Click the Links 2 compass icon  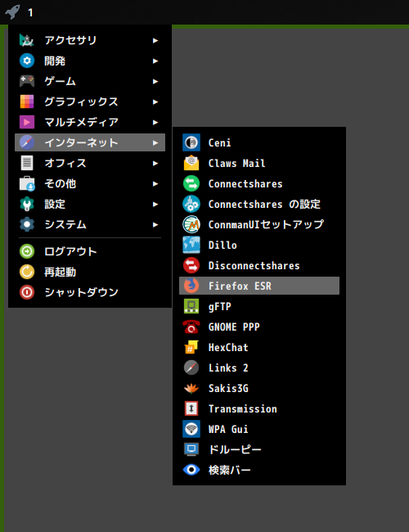191,367
